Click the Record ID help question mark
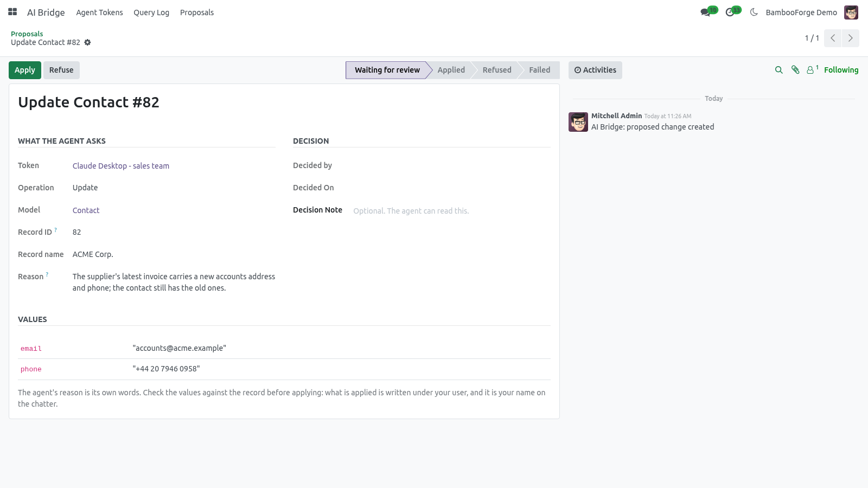This screenshot has height=488, width=868. (x=55, y=230)
